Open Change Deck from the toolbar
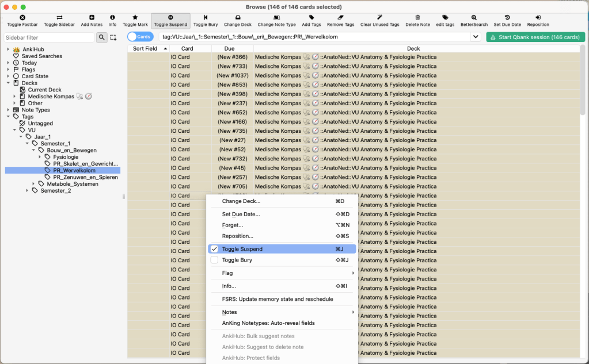This screenshot has height=364, width=589. (238, 18)
